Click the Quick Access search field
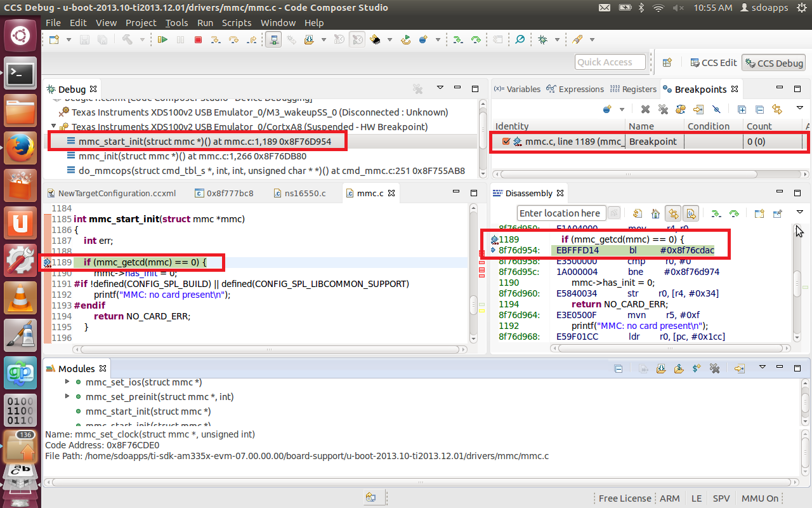Image resolution: width=812 pixels, height=508 pixels. click(610, 62)
